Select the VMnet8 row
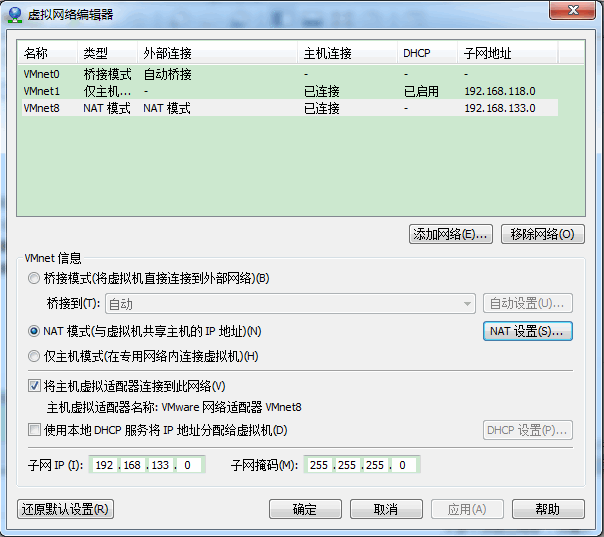Screen dimensions: 604x537 [x=290, y=108]
